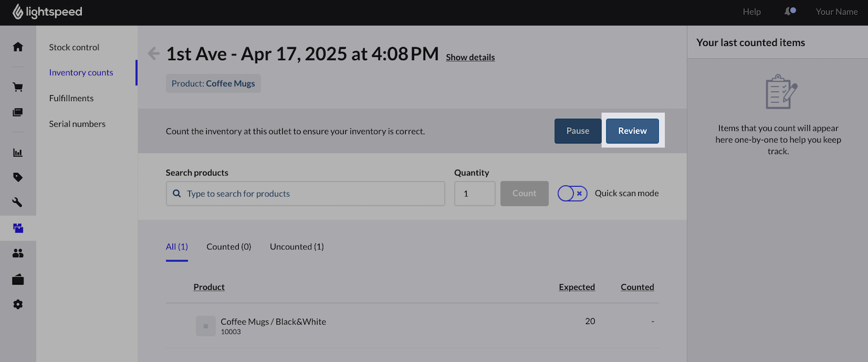Click the Review button
This screenshot has height=362, width=868.
tap(632, 131)
